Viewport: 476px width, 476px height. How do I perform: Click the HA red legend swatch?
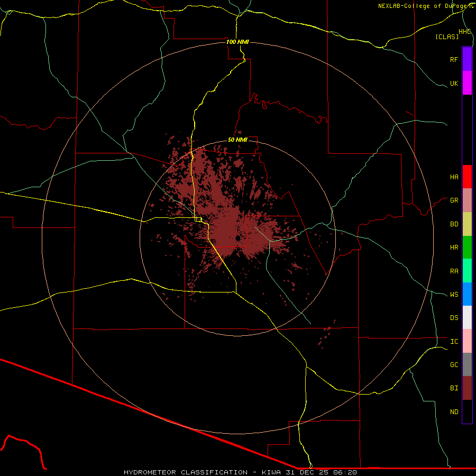tap(467, 177)
